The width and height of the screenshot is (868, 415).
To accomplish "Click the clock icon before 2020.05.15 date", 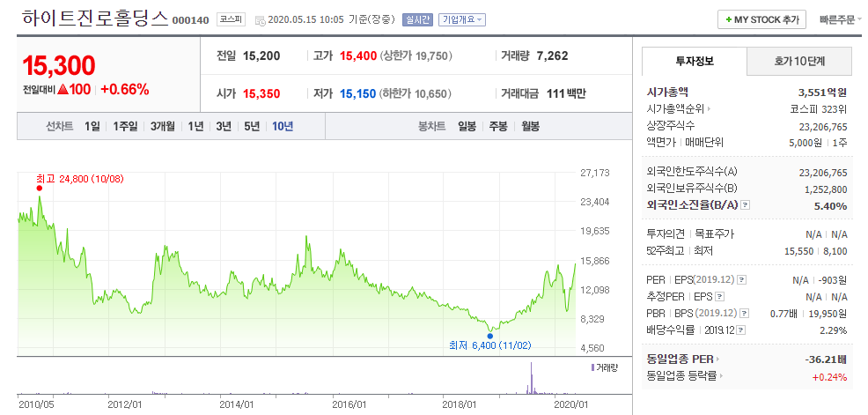I will 261,20.
